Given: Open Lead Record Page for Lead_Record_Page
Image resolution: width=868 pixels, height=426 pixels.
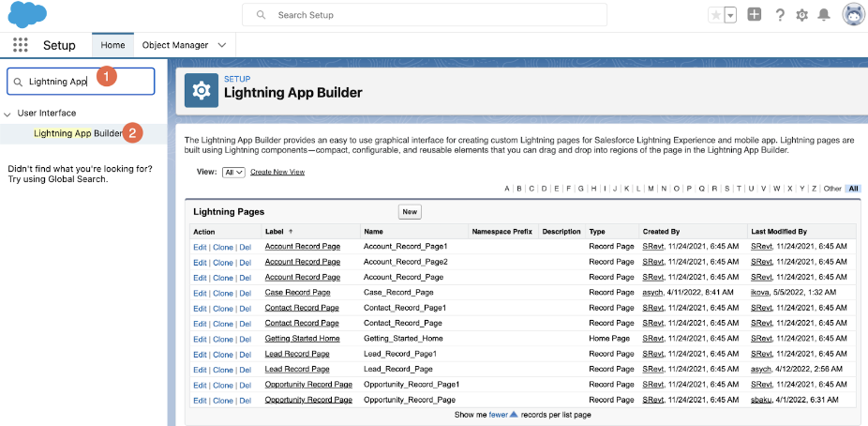Looking at the screenshot, I should tap(297, 370).
